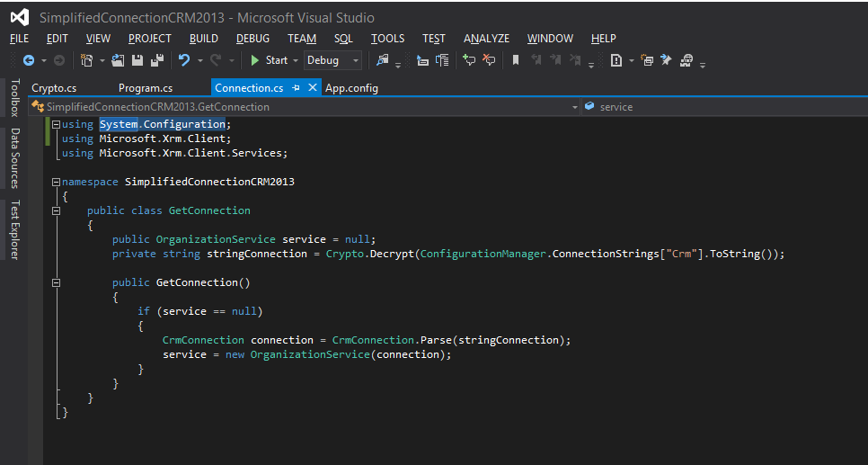Switch to the Program.cs tab
Screen dimensions: 868x465
pos(146,88)
